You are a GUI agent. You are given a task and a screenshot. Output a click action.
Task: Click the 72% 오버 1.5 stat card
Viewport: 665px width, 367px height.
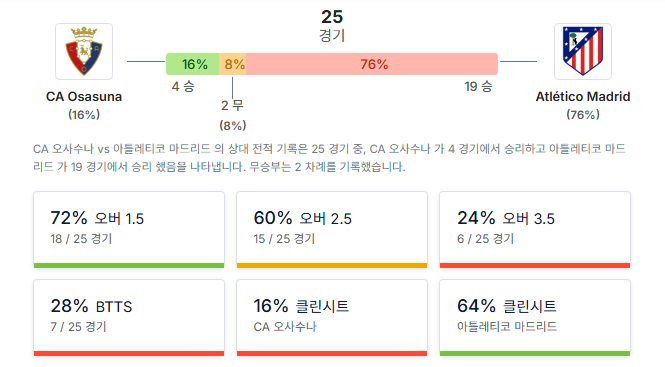point(129,230)
